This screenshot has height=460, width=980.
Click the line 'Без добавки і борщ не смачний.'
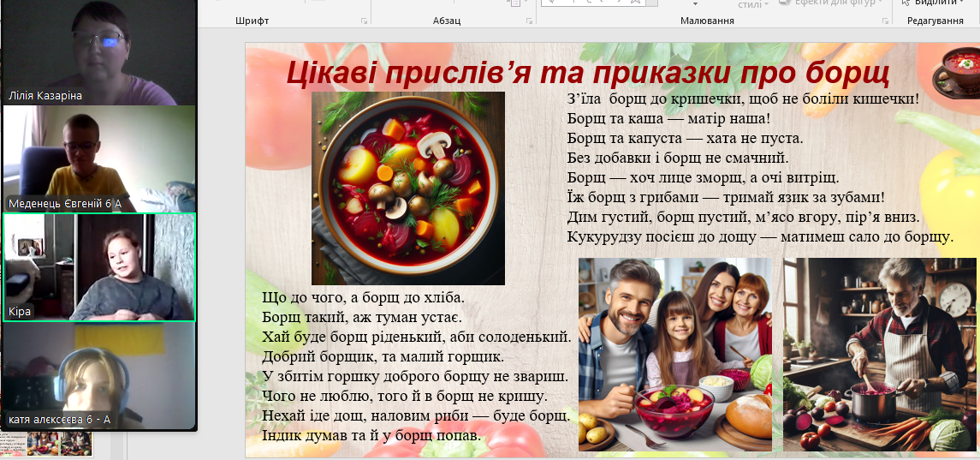678,158
